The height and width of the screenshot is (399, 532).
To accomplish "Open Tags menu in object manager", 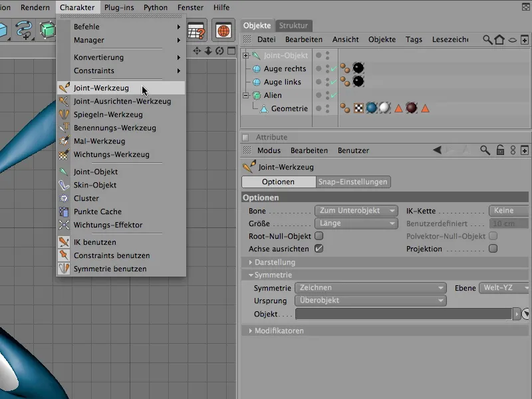I will coord(414,39).
